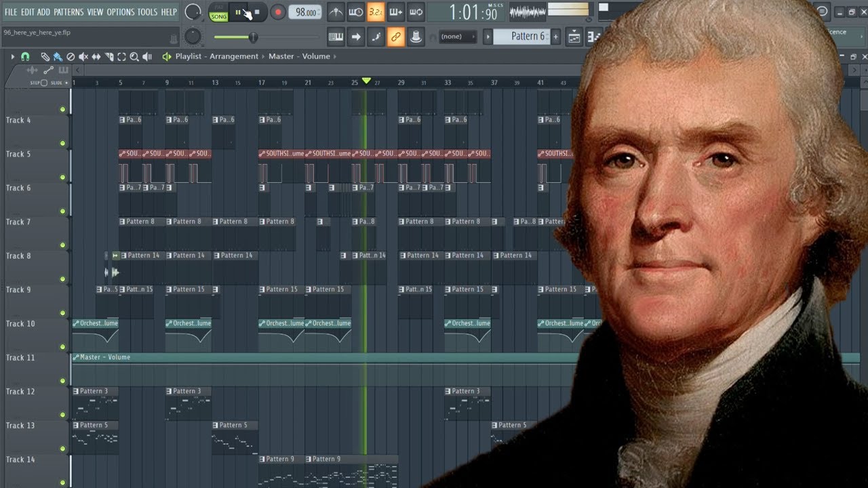Select the Slip tool
The image size is (868, 488).
[x=96, y=57]
